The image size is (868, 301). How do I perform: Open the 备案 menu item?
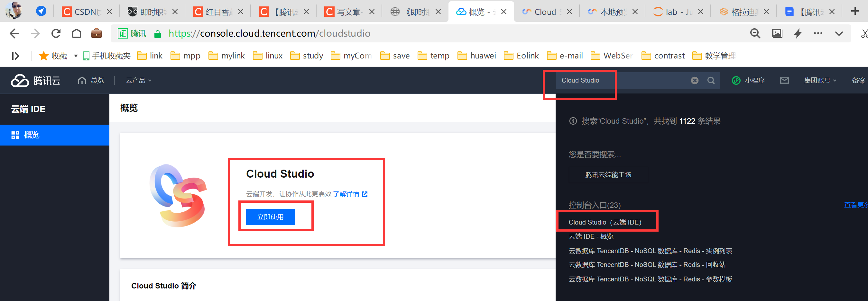pyautogui.click(x=859, y=80)
